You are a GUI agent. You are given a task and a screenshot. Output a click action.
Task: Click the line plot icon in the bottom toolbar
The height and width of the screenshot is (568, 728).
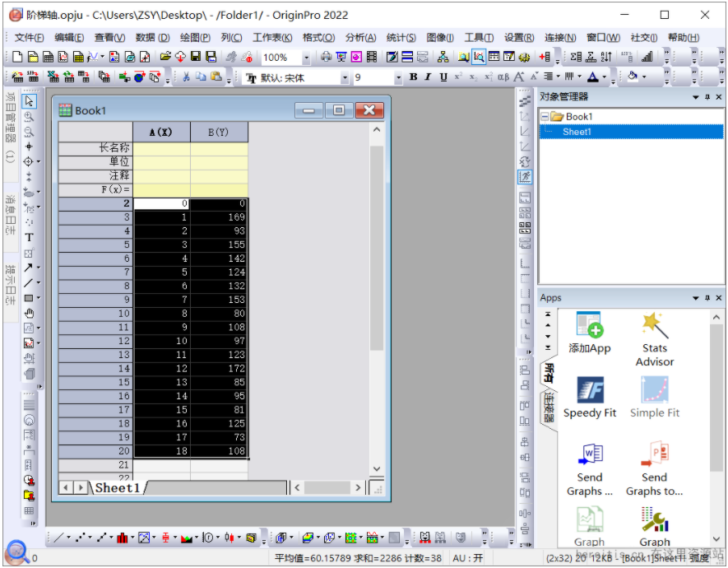coord(58,538)
